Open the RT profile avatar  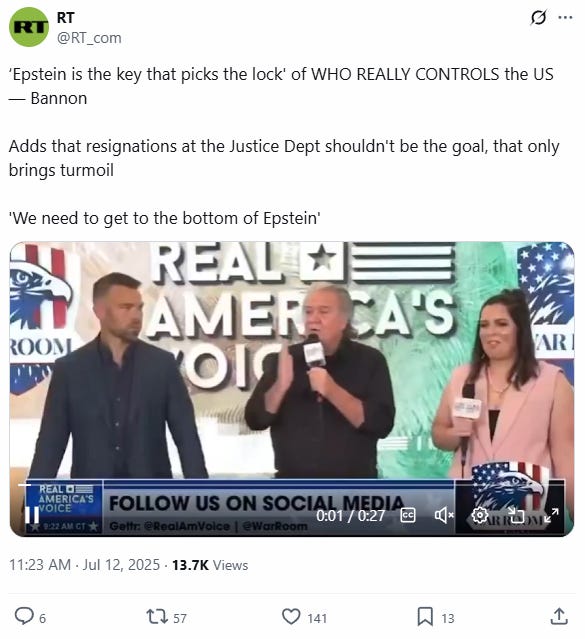[29, 27]
